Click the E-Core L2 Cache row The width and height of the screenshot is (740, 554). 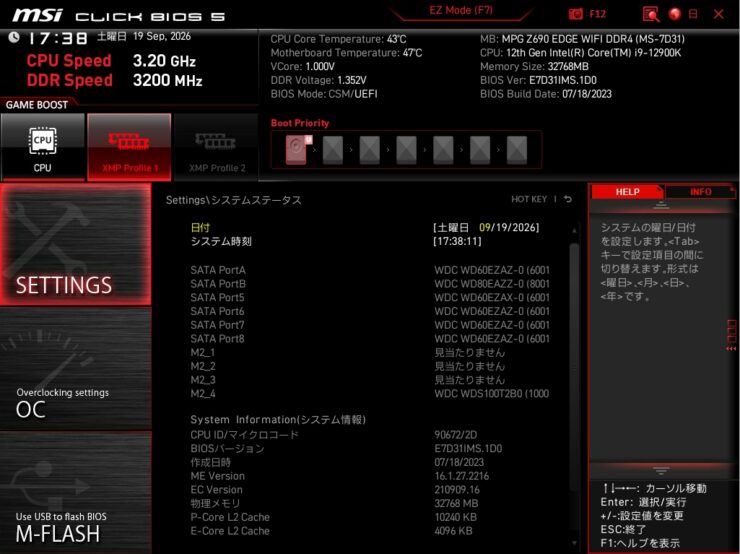tap(370, 530)
